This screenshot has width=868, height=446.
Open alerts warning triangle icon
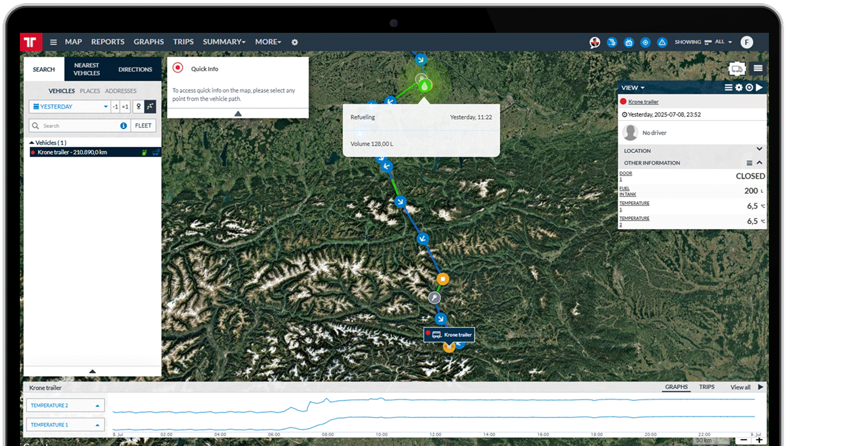(662, 42)
